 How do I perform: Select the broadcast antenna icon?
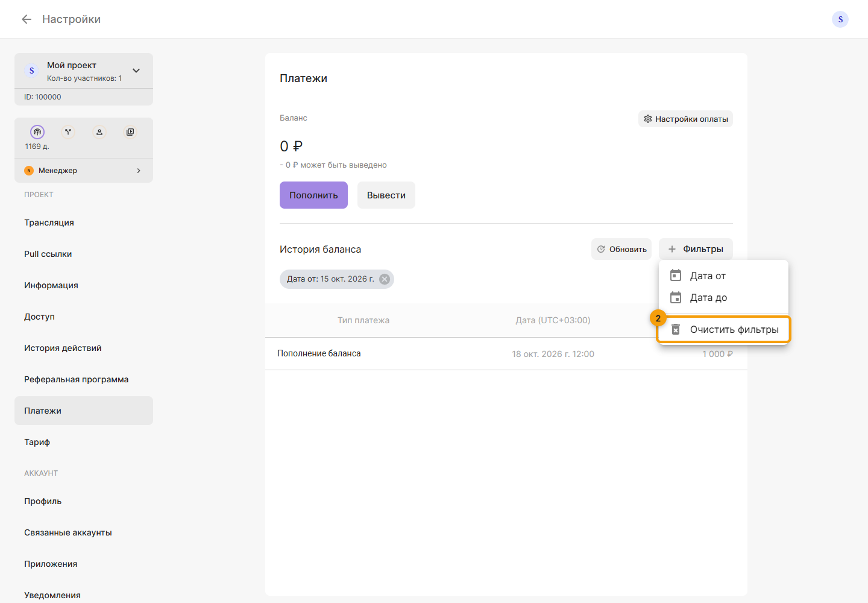pos(37,132)
